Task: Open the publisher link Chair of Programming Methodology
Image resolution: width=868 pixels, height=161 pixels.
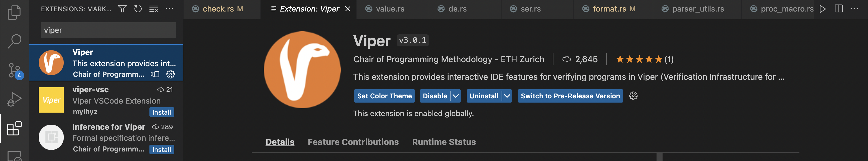Action: point(449,59)
